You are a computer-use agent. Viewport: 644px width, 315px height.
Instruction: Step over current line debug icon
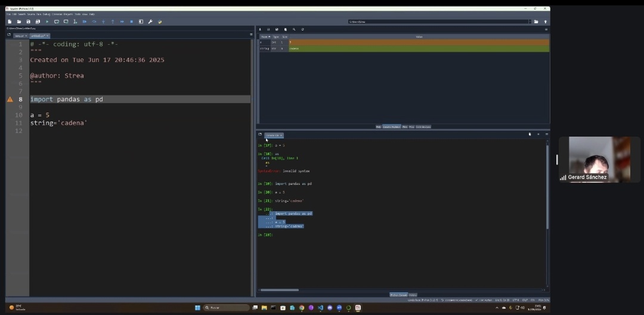click(x=94, y=21)
